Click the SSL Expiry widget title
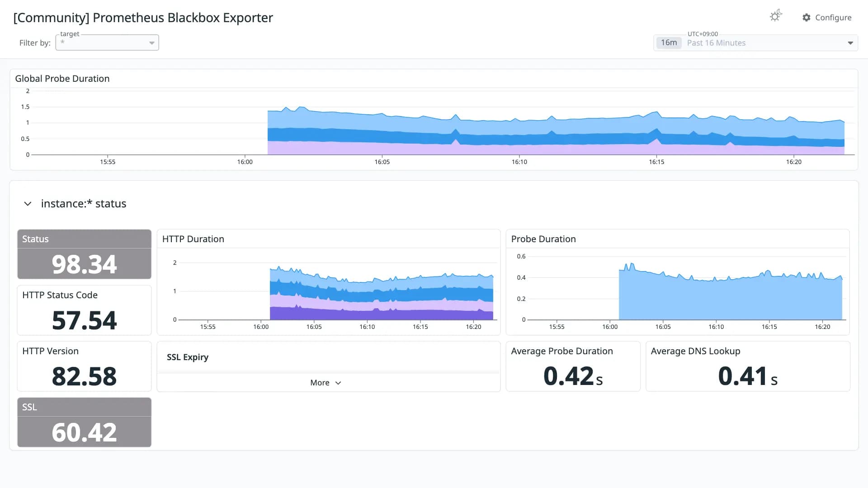The width and height of the screenshot is (868, 488). 188,357
